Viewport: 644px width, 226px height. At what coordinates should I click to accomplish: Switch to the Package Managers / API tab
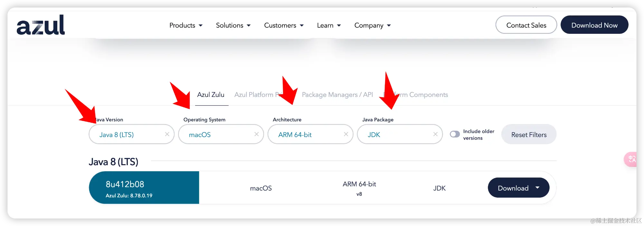(x=337, y=95)
